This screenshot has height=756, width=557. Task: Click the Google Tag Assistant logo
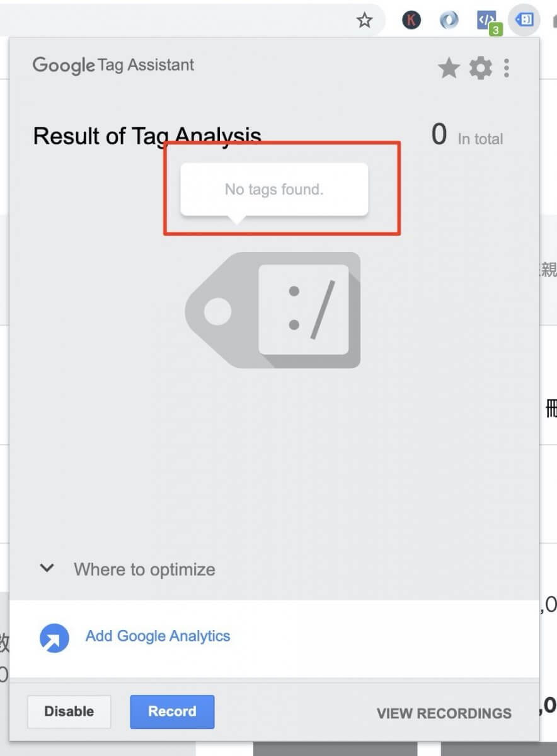tap(113, 65)
